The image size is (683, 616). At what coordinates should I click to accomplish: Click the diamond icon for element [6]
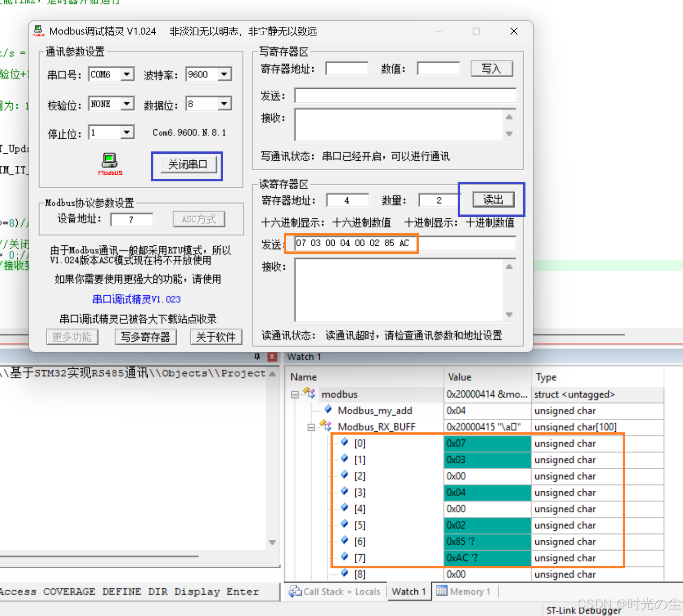[345, 540]
